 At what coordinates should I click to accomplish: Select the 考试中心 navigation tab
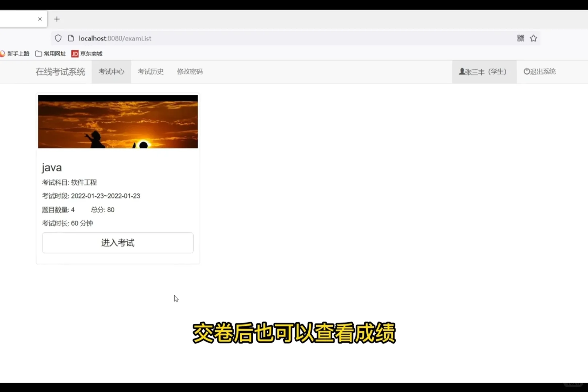(111, 72)
